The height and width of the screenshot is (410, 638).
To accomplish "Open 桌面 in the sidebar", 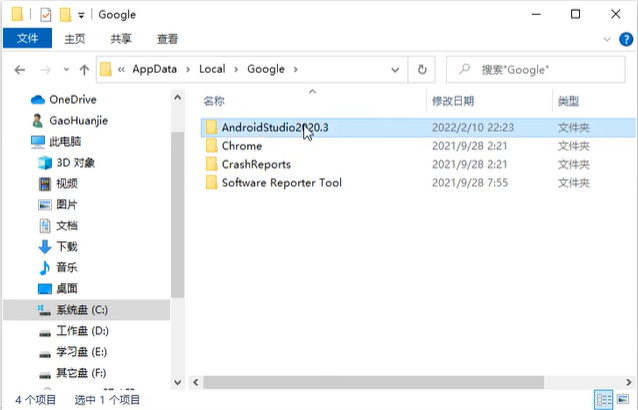I will tap(66, 289).
